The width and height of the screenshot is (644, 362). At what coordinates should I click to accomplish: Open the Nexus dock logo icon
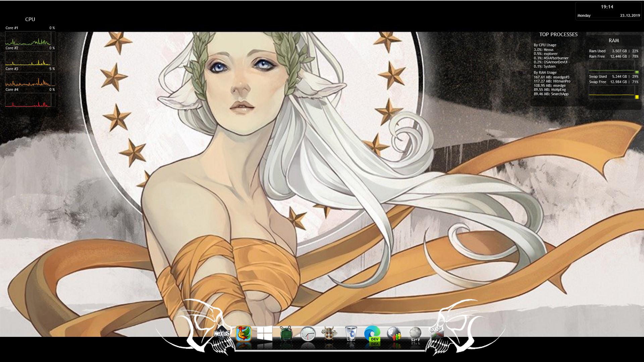click(x=222, y=334)
